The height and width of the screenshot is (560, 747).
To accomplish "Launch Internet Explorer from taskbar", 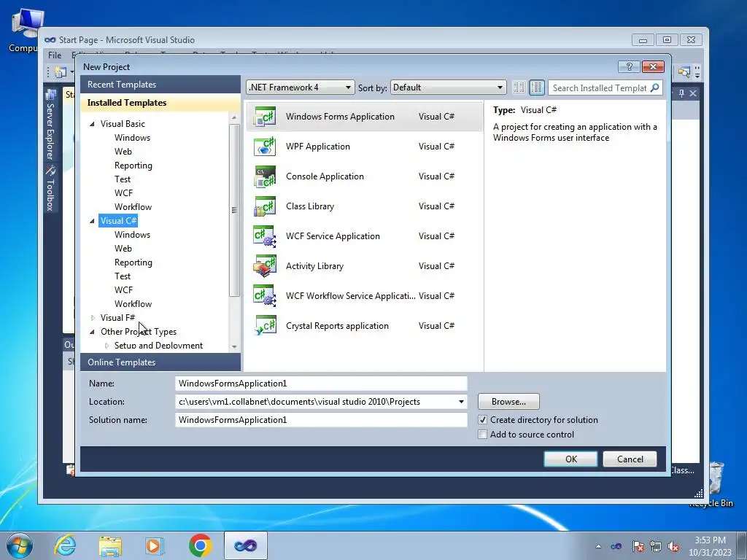I will (x=65, y=545).
